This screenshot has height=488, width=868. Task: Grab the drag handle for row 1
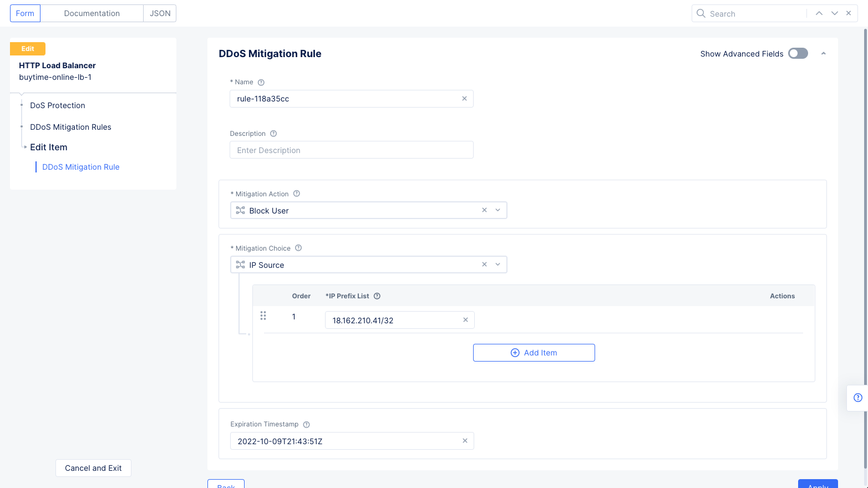[263, 316]
